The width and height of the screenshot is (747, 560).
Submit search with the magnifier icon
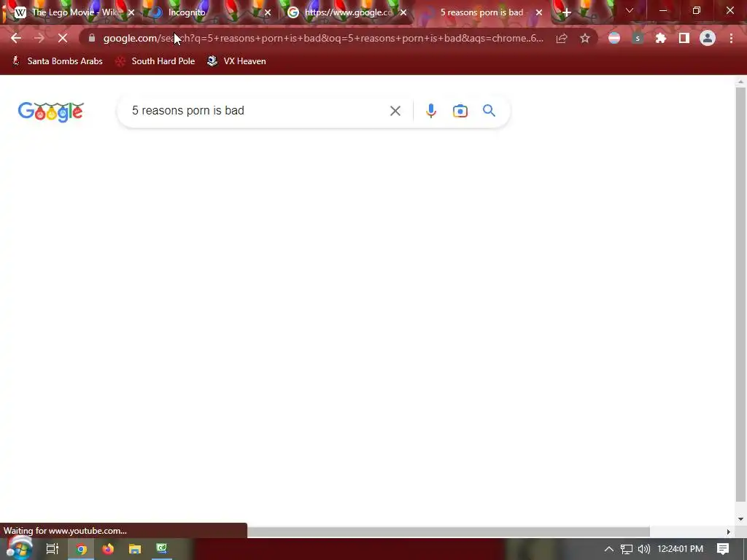point(489,111)
